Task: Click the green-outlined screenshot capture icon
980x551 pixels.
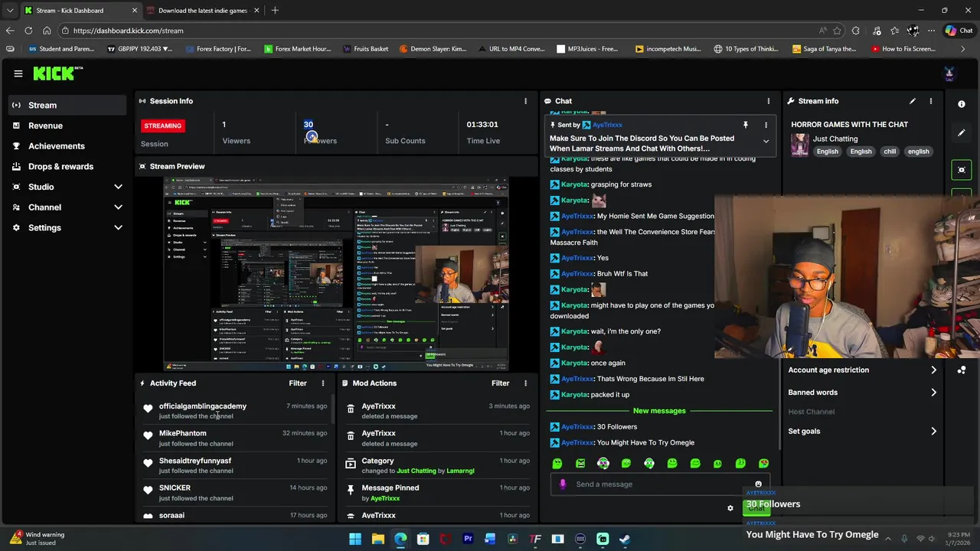Action: 962,170
